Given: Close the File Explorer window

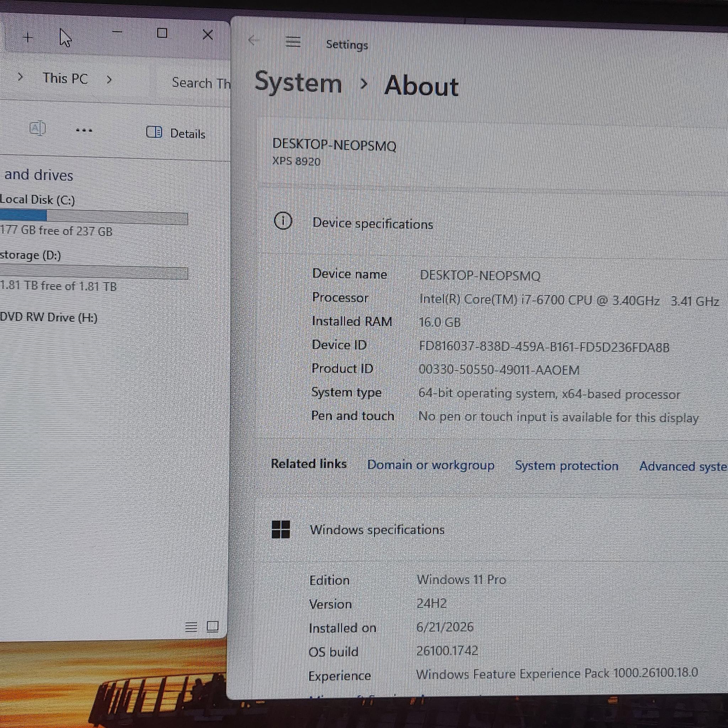Looking at the screenshot, I should point(208,35).
